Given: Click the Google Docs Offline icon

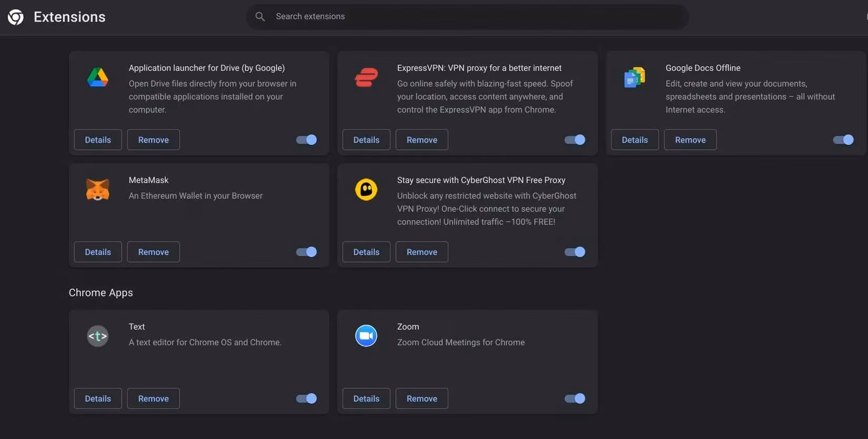Looking at the screenshot, I should (634, 77).
